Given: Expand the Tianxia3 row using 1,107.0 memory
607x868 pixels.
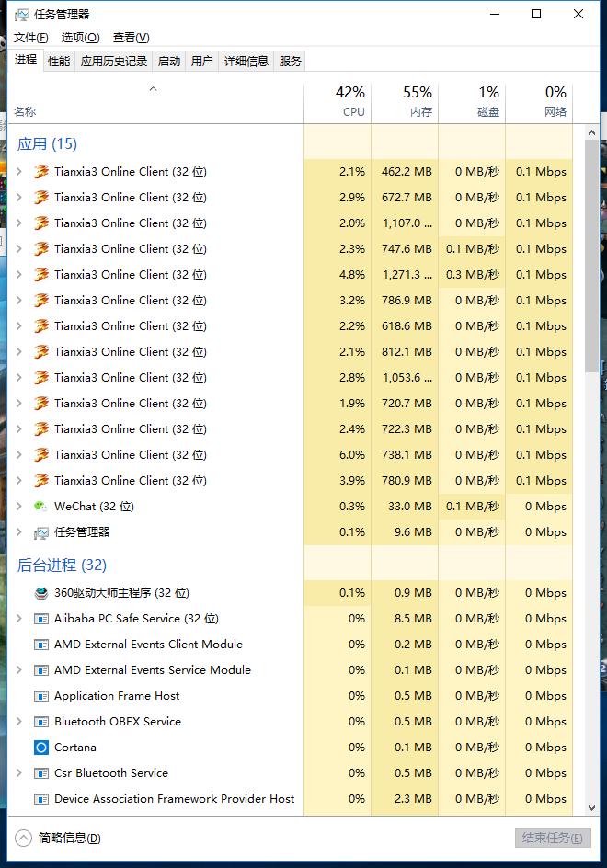Looking at the screenshot, I should 19,223.
